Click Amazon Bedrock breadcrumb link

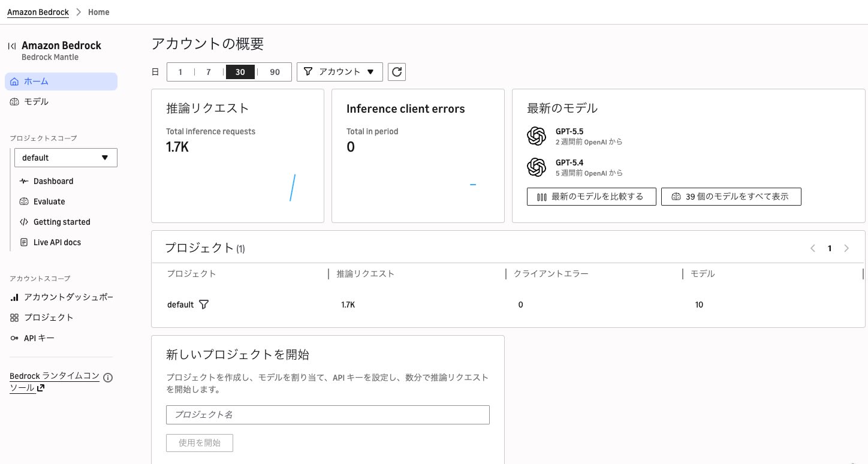pyautogui.click(x=38, y=12)
